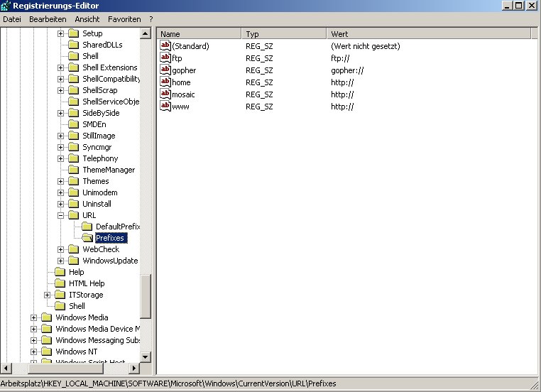Click the gopher string value icon
Viewport: 541px width, 392px height.
tap(165, 70)
